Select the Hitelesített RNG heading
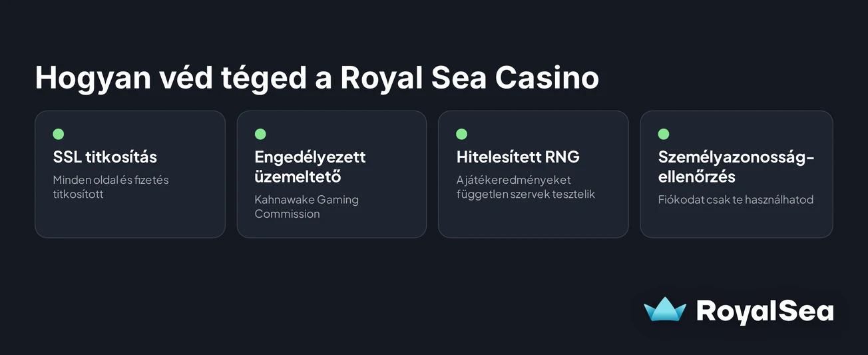 pos(518,157)
